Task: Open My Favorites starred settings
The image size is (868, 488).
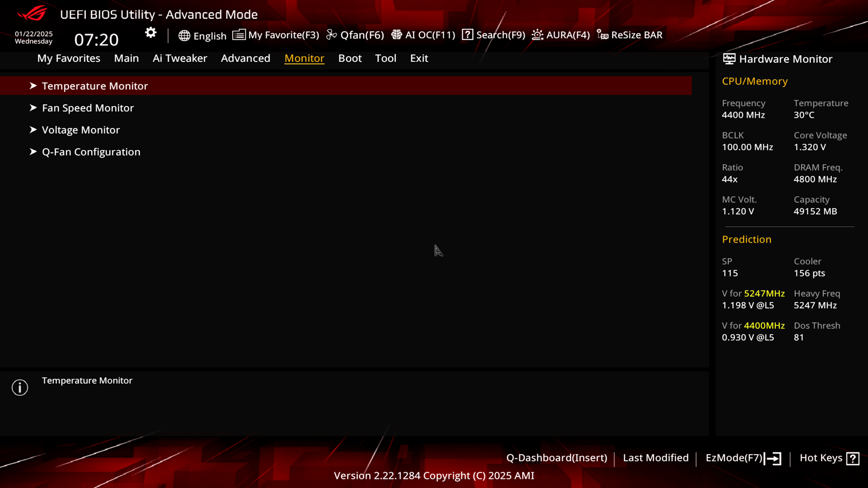Action: point(68,58)
